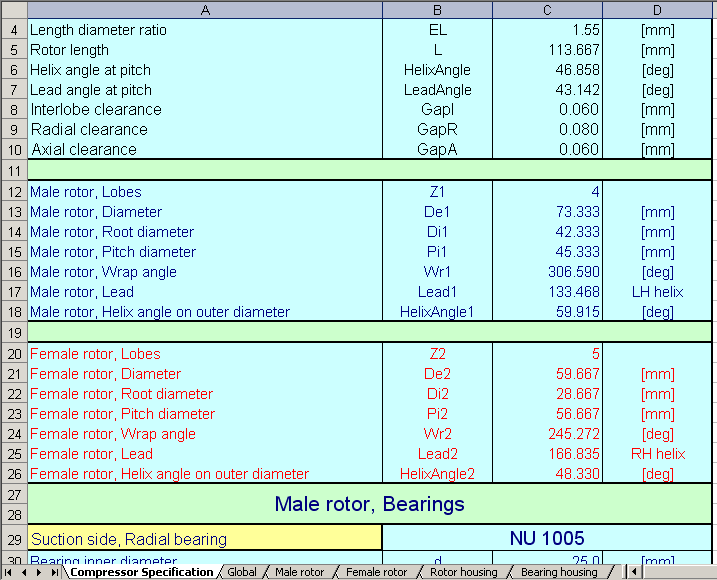717x580 pixels.
Task: Go to first sheet tab navigation arrow
Action: click(x=8, y=572)
